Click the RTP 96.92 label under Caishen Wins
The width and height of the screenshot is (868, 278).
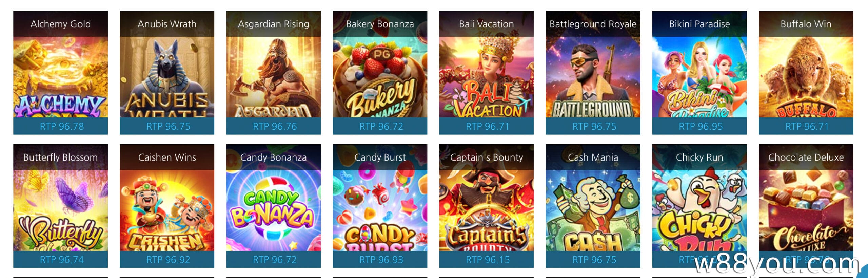coord(168,260)
